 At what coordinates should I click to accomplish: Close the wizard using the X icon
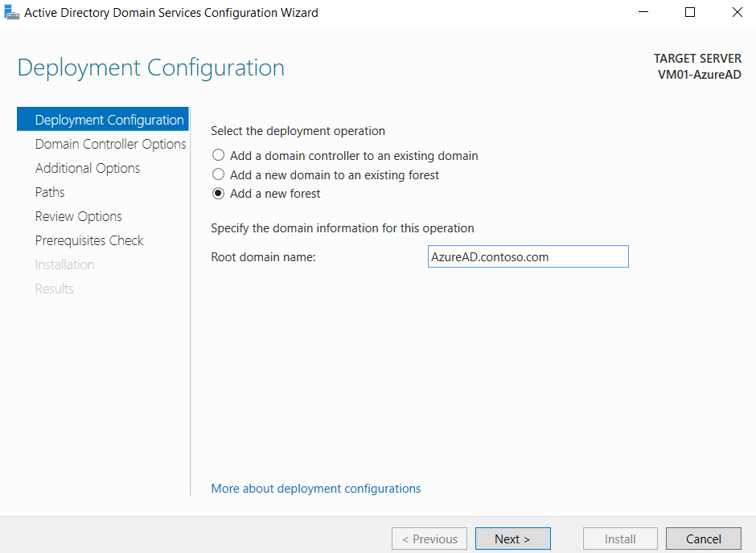[x=738, y=13]
